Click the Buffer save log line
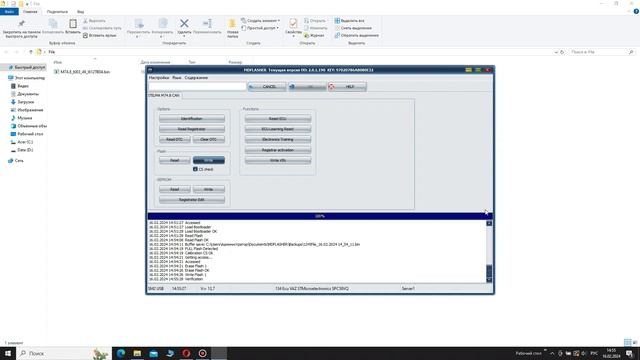The width and height of the screenshot is (640, 360). (254, 244)
